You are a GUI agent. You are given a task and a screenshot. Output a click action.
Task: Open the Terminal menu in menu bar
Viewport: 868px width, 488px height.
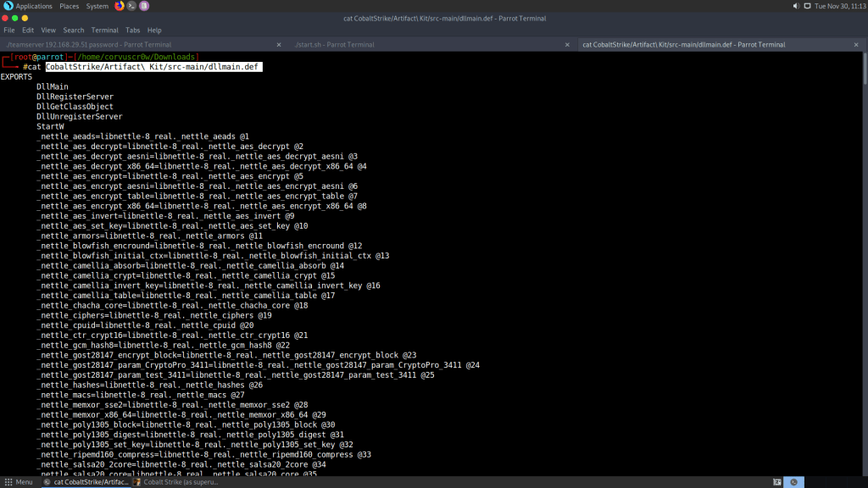click(104, 30)
